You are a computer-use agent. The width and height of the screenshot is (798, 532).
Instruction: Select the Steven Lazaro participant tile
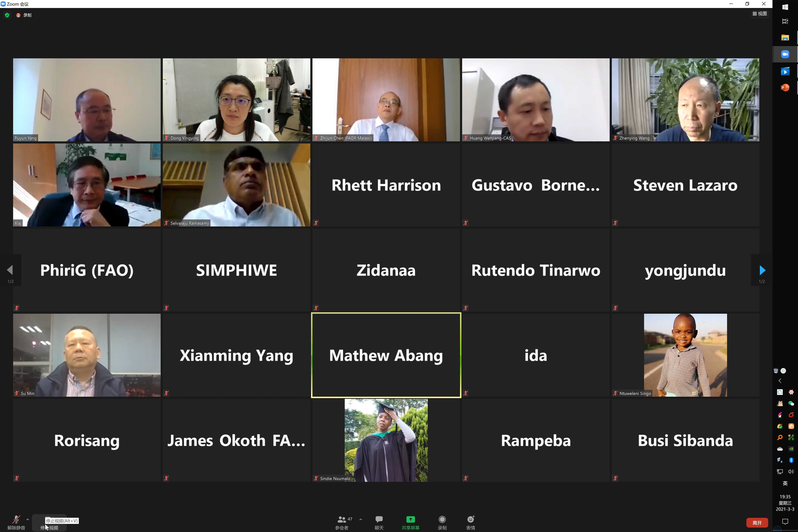[x=685, y=185]
